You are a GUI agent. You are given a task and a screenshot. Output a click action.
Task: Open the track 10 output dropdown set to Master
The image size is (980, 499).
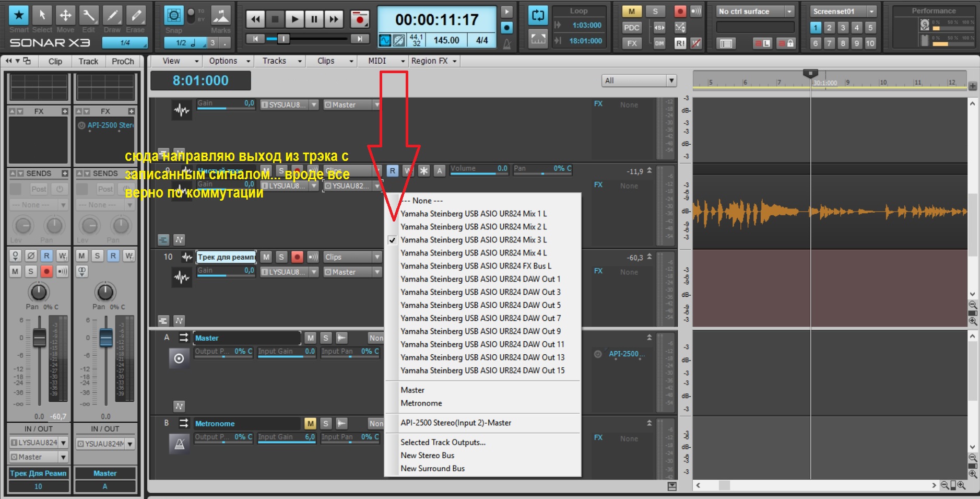352,272
